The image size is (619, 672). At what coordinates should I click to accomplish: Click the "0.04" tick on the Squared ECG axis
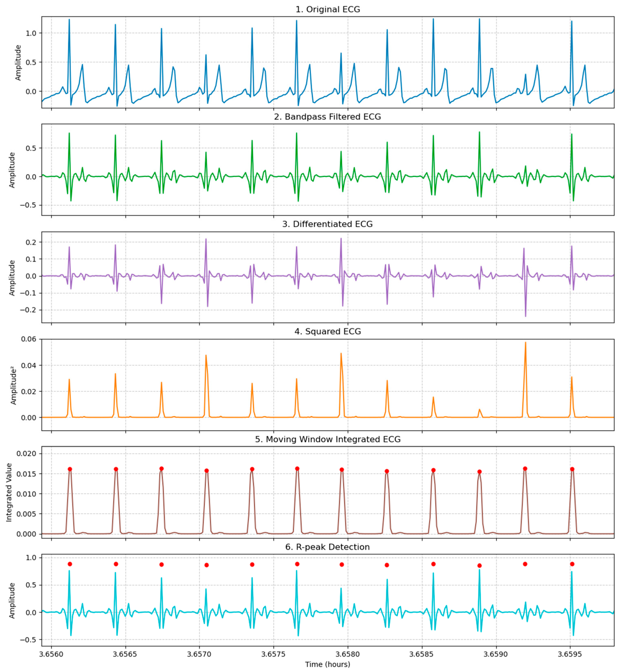[29, 365]
